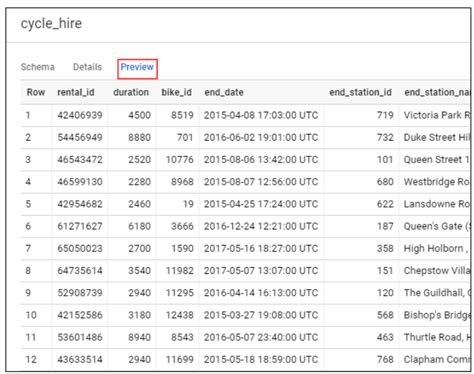Click bike_id value 11982
Viewport: 474px width, 374px height.
coord(180,271)
